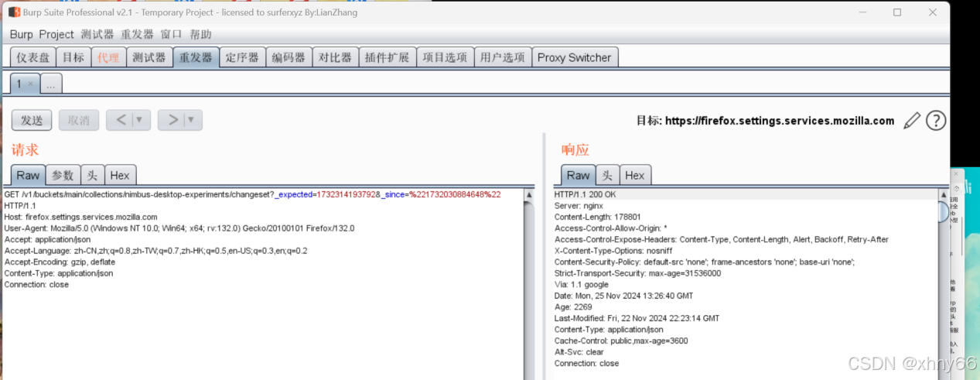Click the response pane vertical scrollbar thumb

[x=944, y=211]
